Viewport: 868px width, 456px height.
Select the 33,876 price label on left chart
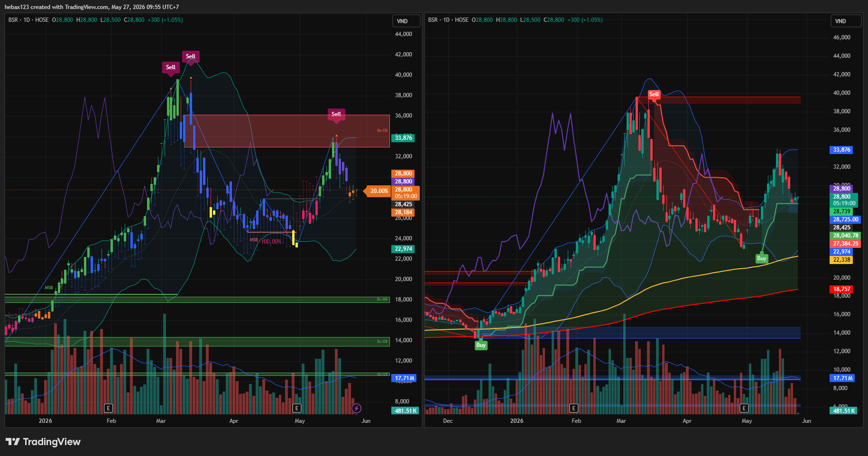403,138
